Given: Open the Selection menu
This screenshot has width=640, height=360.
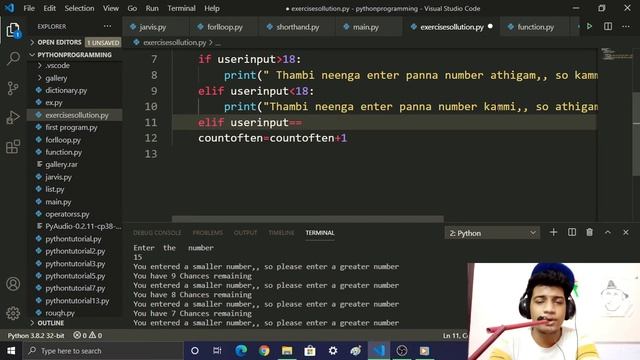Looking at the screenshot, I should [x=79, y=8].
